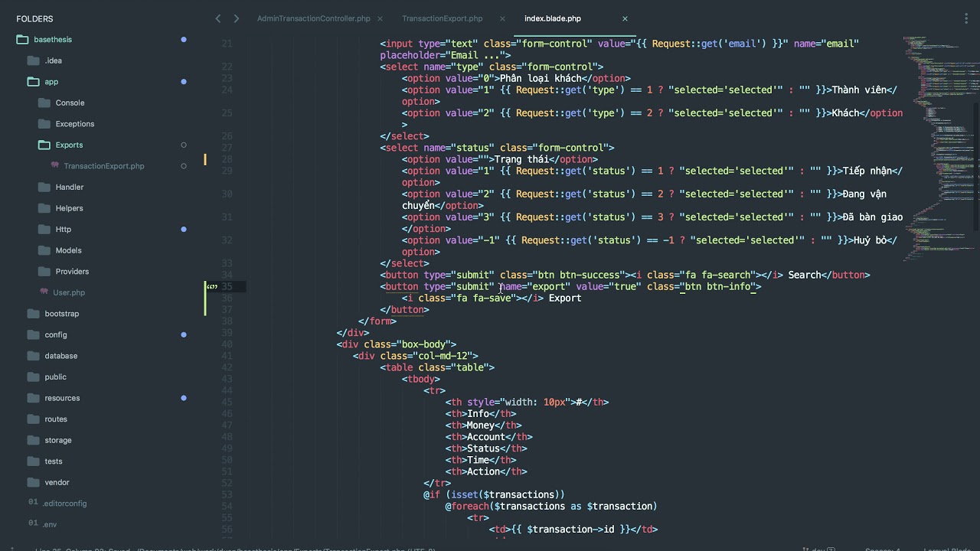This screenshot has height=551, width=980.
Task: Click the bootstrap folder icon
Action: point(33,314)
